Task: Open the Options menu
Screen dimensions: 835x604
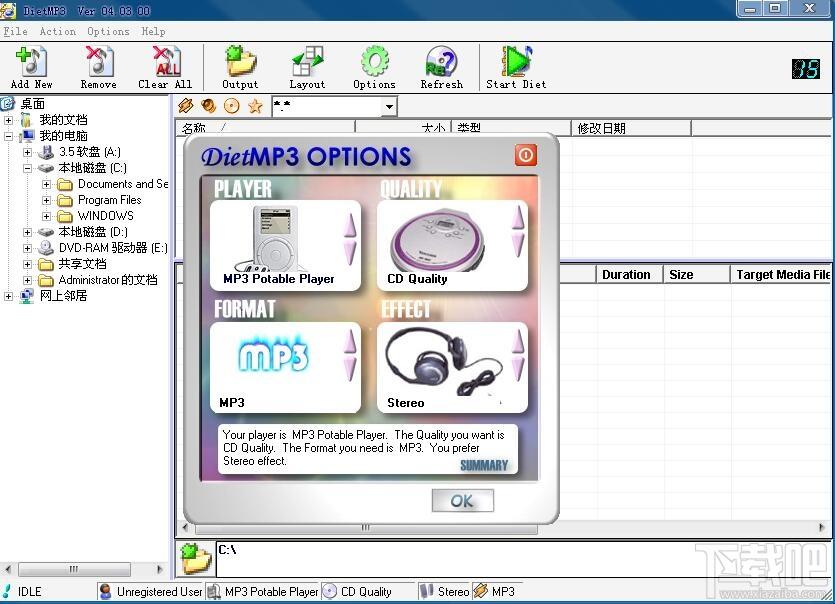Action: pos(108,31)
